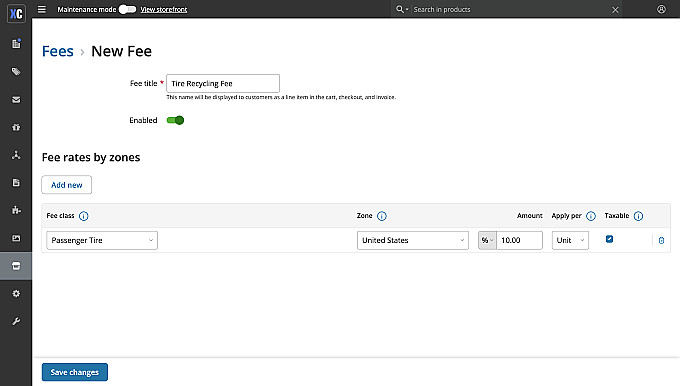Image resolution: width=680 pixels, height=386 pixels.
Task: Open the Settings gear sidebar icon
Action: tap(16, 294)
